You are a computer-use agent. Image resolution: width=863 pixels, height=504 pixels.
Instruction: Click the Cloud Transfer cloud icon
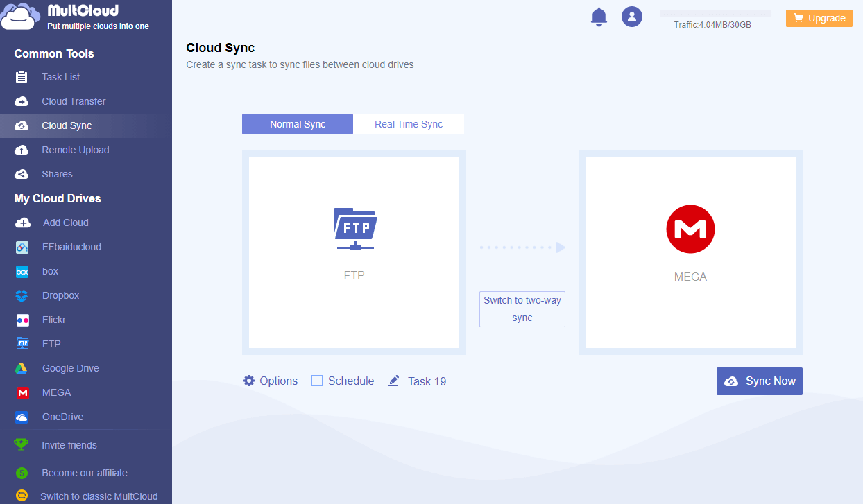coord(22,101)
